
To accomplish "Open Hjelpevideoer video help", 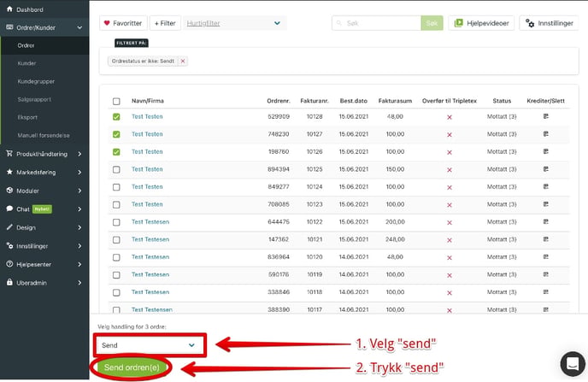I will (481, 23).
